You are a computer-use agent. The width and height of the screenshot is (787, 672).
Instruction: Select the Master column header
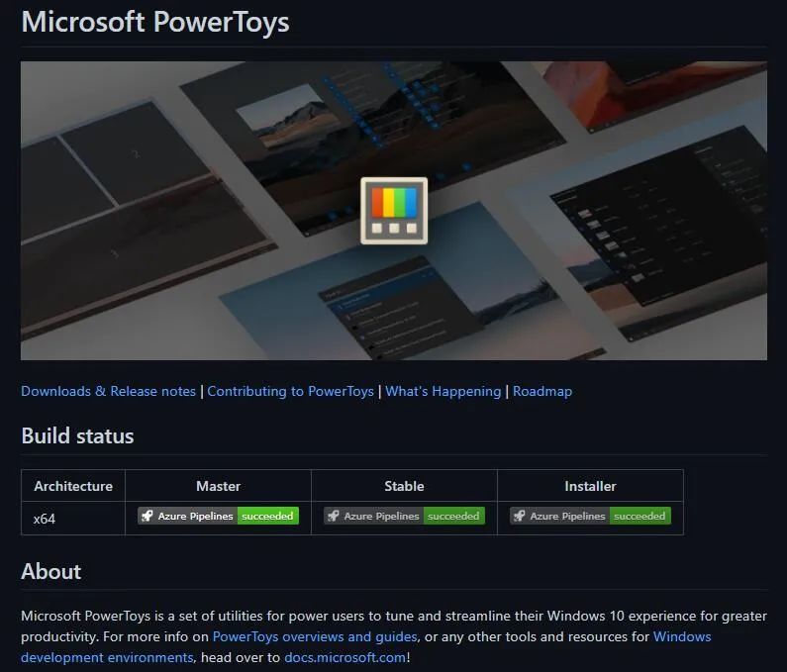coord(219,486)
